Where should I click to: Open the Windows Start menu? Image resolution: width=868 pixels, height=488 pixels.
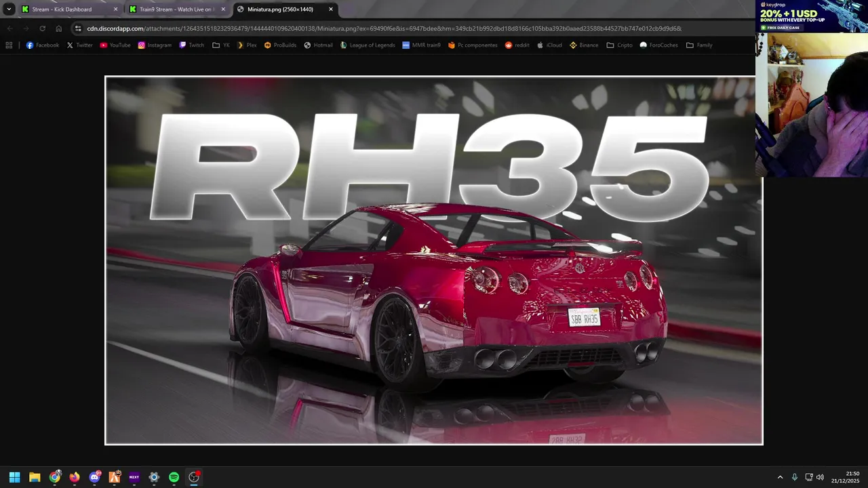click(x=14, y=477)
